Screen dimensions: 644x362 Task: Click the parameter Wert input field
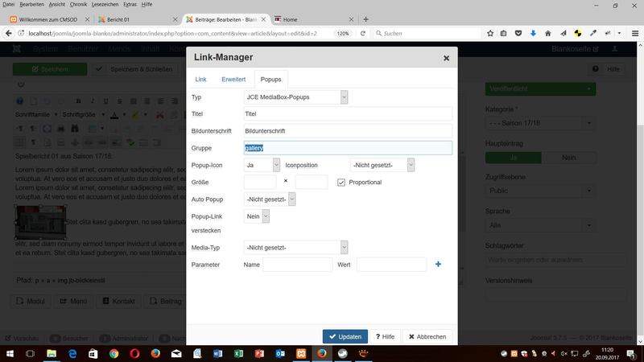coord(391,265)
